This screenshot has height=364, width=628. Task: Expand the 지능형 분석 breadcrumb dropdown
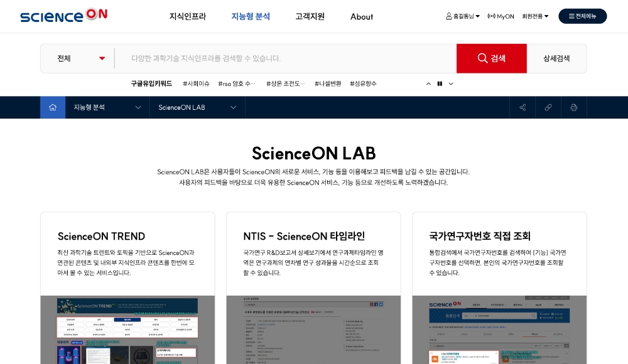click(107, 107)
